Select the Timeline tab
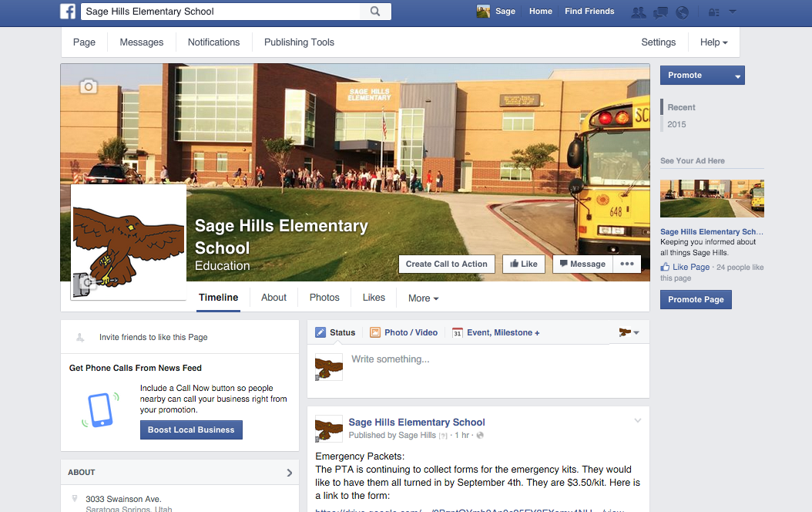812x512 pixels. [x=219, y=298]
